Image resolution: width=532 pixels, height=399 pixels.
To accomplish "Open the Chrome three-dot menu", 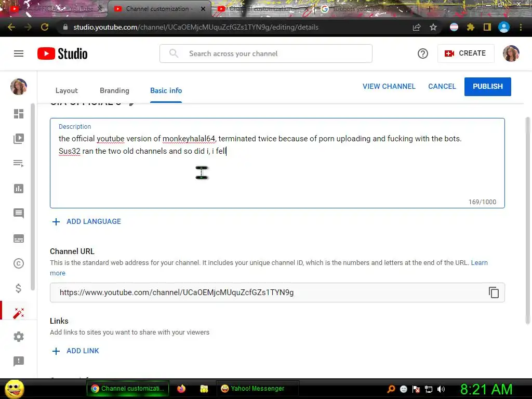I will click(521, 27).
